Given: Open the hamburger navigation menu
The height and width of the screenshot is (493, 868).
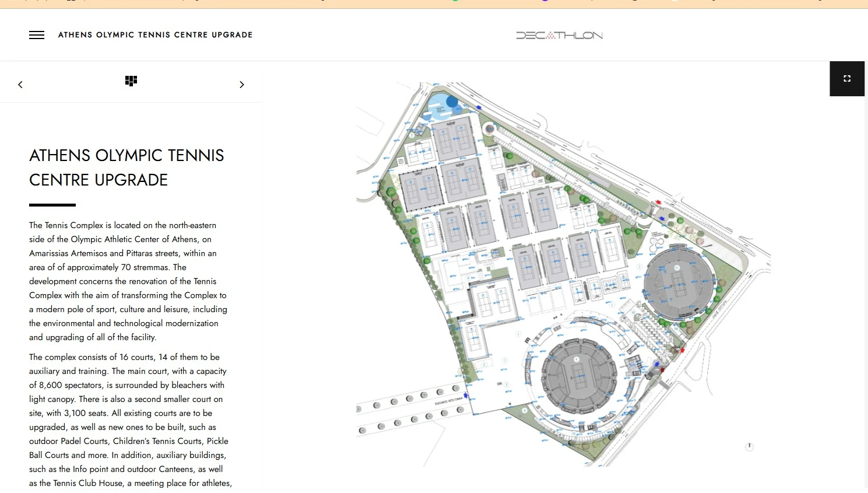Looking at the screenshot, I should click(37, 35).
